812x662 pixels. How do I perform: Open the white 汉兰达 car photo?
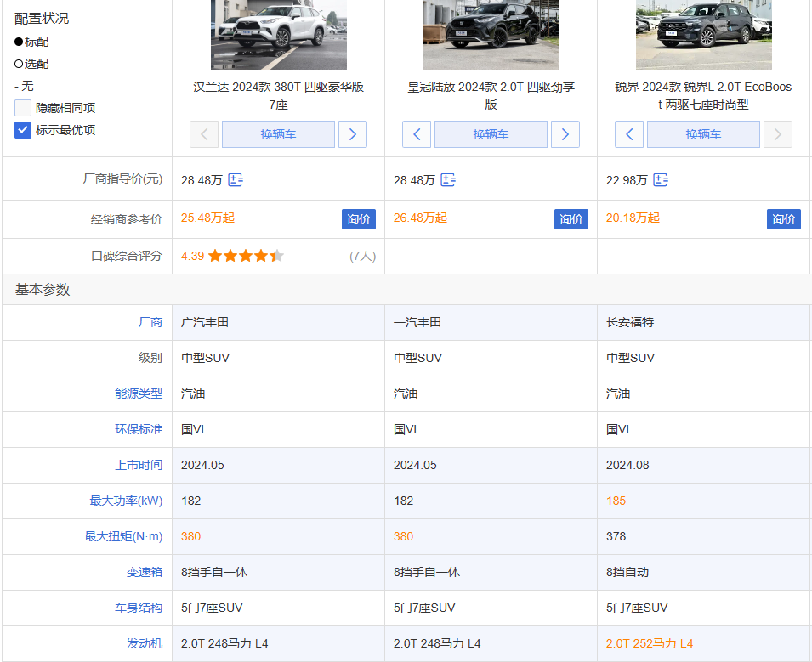pos(279,34)
